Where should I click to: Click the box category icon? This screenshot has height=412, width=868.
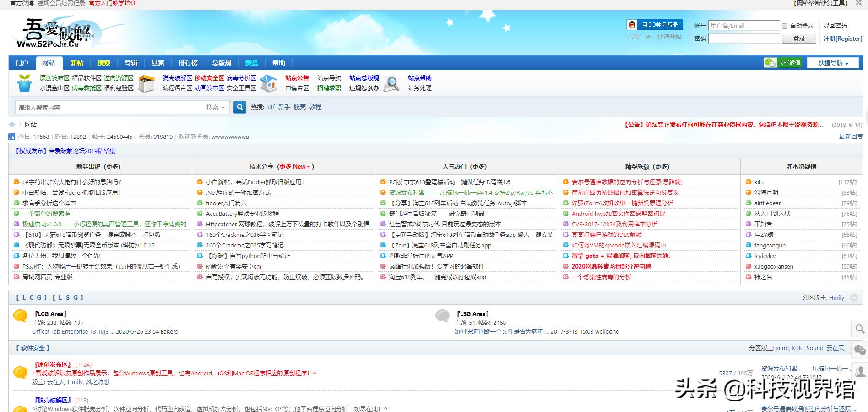(x=146, y=83)
